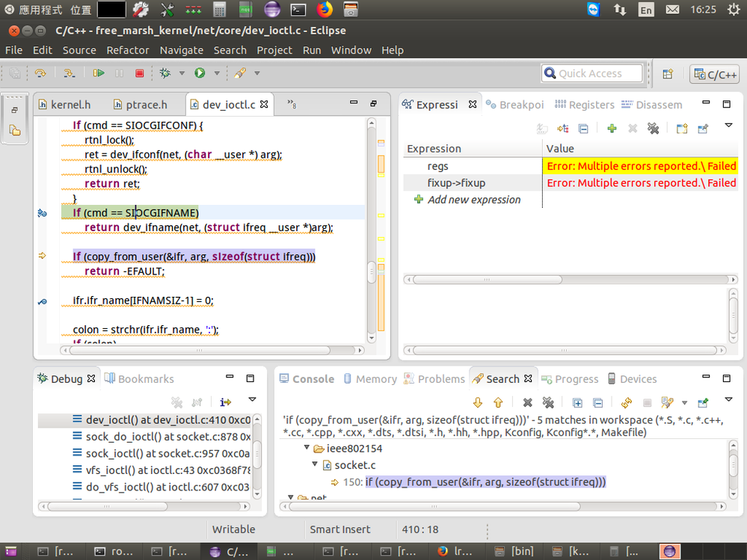Open the terminal launcher in top panel
The width and height of the screenshot is (747, 560).
point(298,9)
